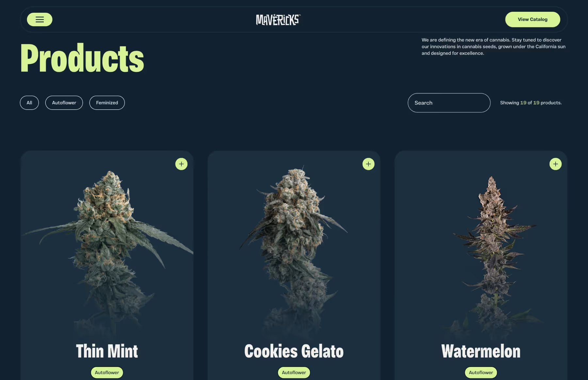Click the Mavericks logo

point(278,20)
